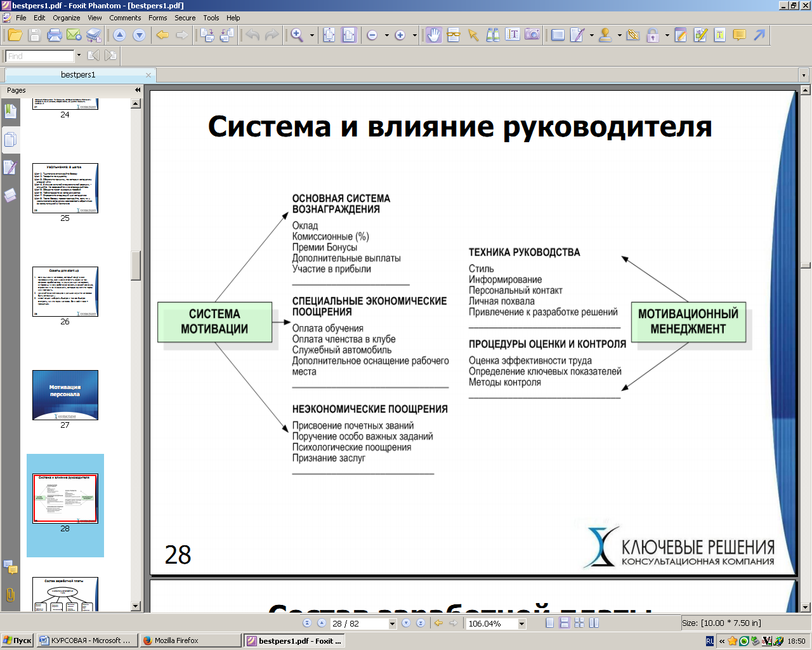Select the Highlight text tool
This screenshot has width=812, height=650.
(720, 36)
